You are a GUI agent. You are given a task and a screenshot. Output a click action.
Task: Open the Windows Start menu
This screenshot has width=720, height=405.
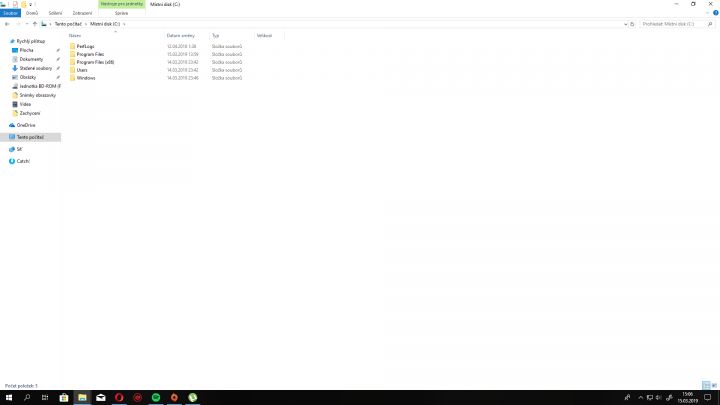coord(9,398)
